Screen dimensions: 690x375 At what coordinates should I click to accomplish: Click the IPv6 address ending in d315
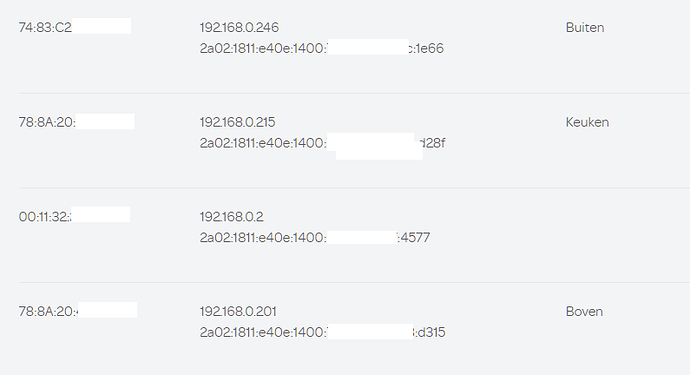[x=323, y=332]
